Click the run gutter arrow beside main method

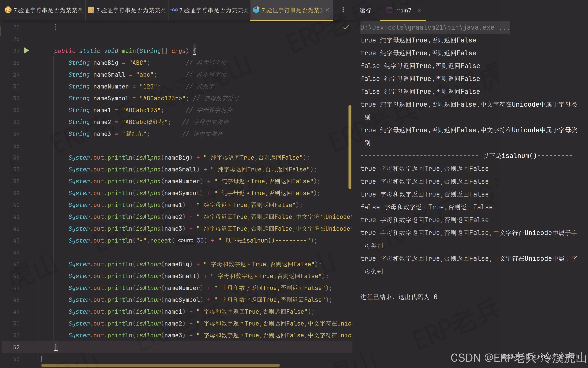point(26,51)
